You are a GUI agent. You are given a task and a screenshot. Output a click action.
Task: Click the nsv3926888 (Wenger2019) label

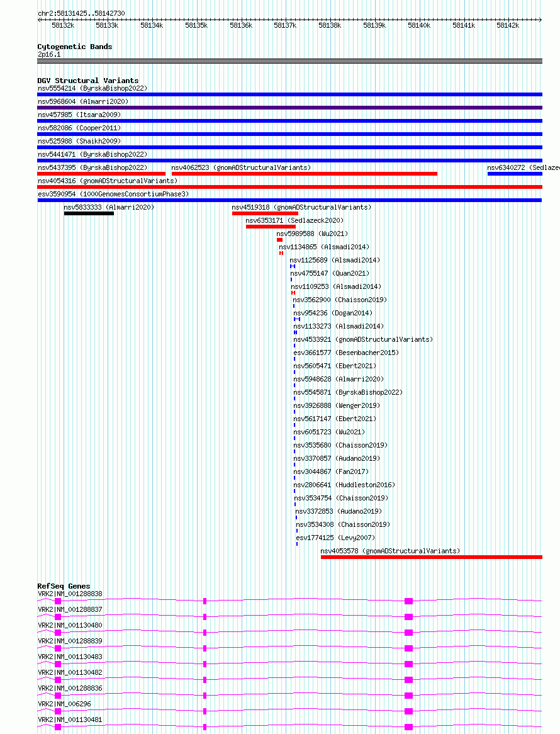[337, 405]
